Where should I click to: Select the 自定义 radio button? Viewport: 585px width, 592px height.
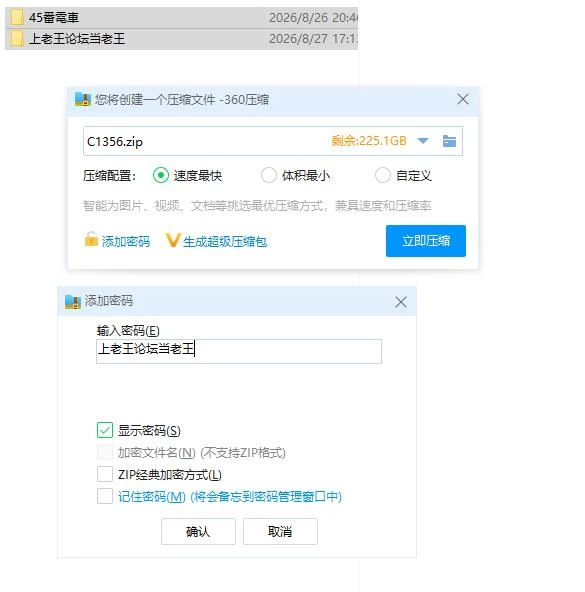(x=383, y=176)
